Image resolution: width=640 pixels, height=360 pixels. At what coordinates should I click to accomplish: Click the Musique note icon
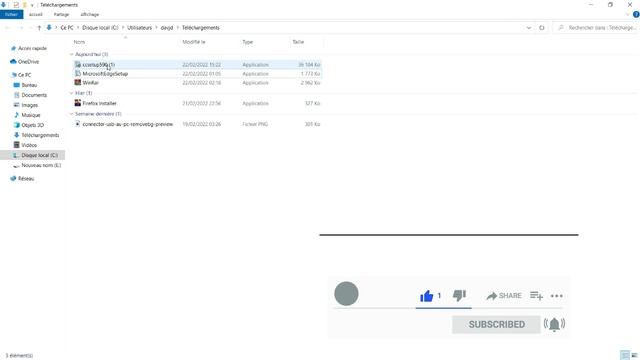click(17, 115)
